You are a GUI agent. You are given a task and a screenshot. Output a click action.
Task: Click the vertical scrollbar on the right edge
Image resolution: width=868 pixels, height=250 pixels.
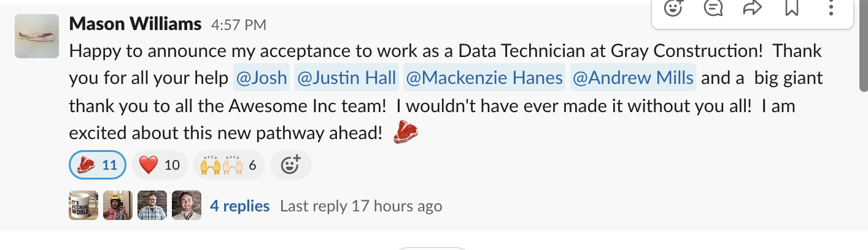click(864, 46)
